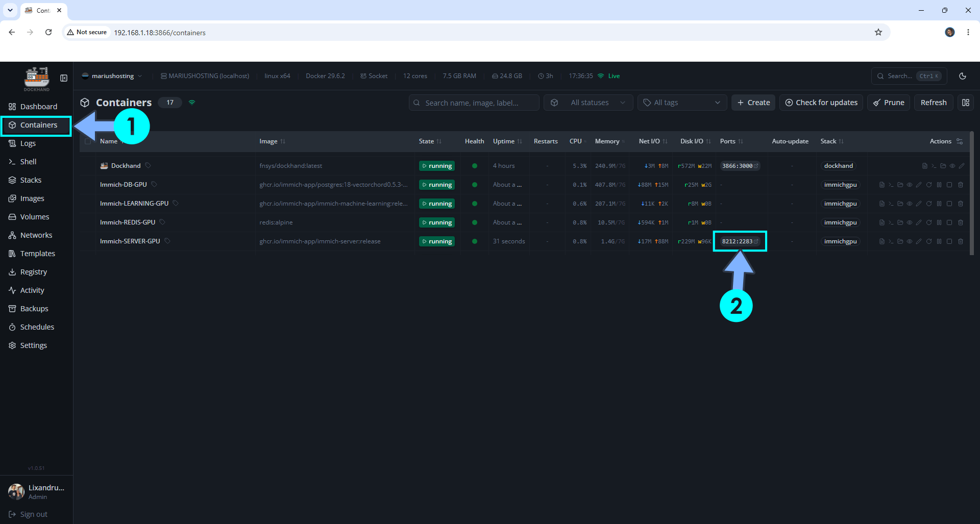This screenshot has width=980, height=524.
Task: Toggle dark mode moon icon
Action: (963, 76)
